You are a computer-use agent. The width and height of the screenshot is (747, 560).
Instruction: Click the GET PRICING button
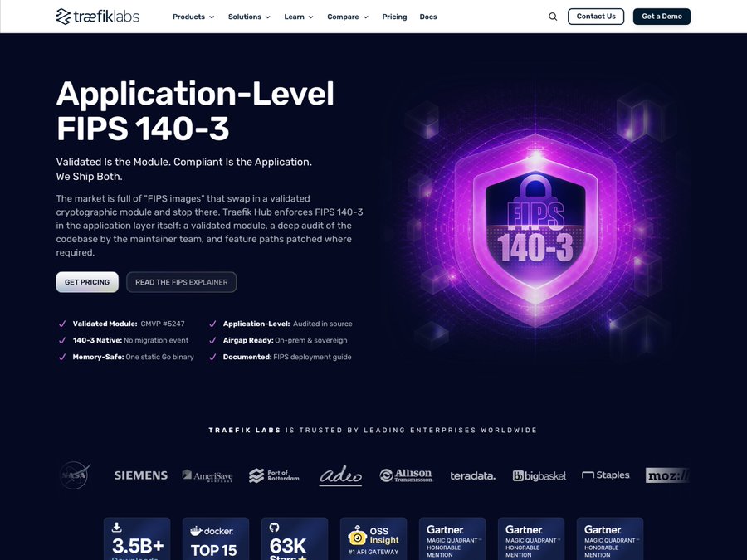click(87, 282)
